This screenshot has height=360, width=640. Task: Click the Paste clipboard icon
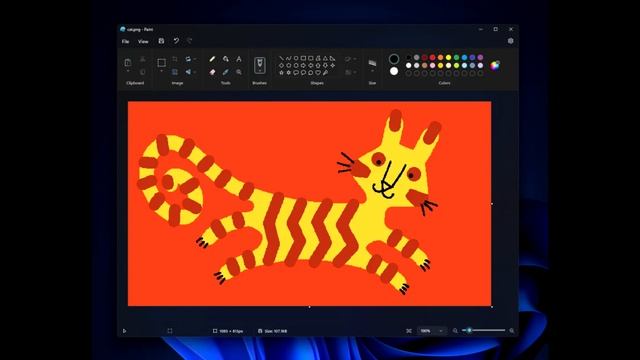(x=128, y=62)
